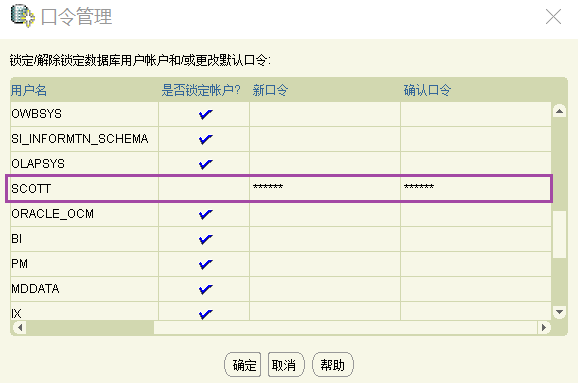This screenshot has width=578, height=383.
Task: Click the 口令管理 database icon in title bar
Action: (x=22, y=16)
